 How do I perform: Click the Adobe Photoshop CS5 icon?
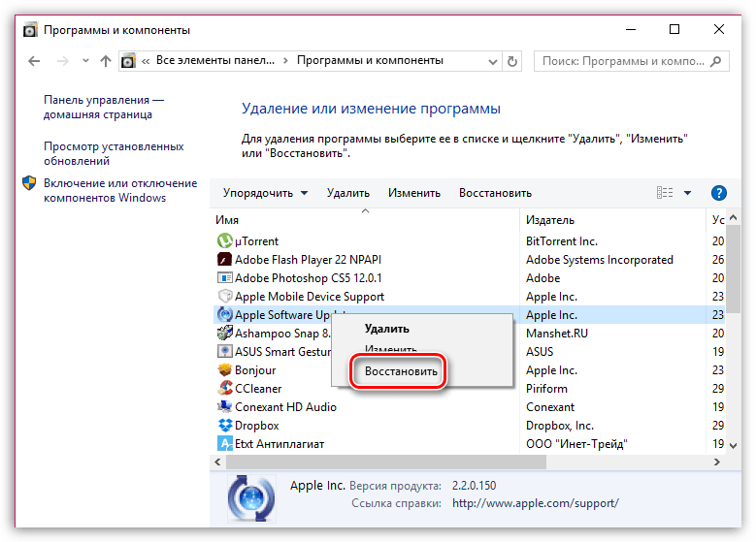click(225, 278)
